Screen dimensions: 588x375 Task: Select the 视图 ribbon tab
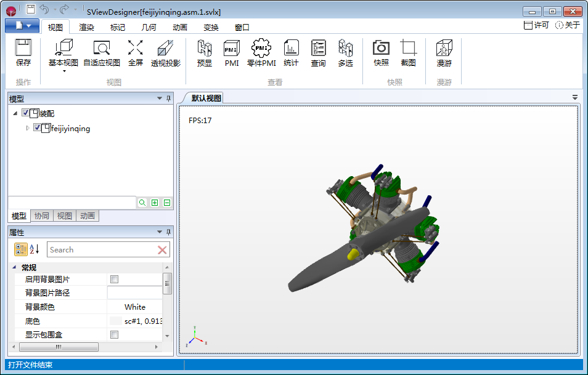coord(55,27)
